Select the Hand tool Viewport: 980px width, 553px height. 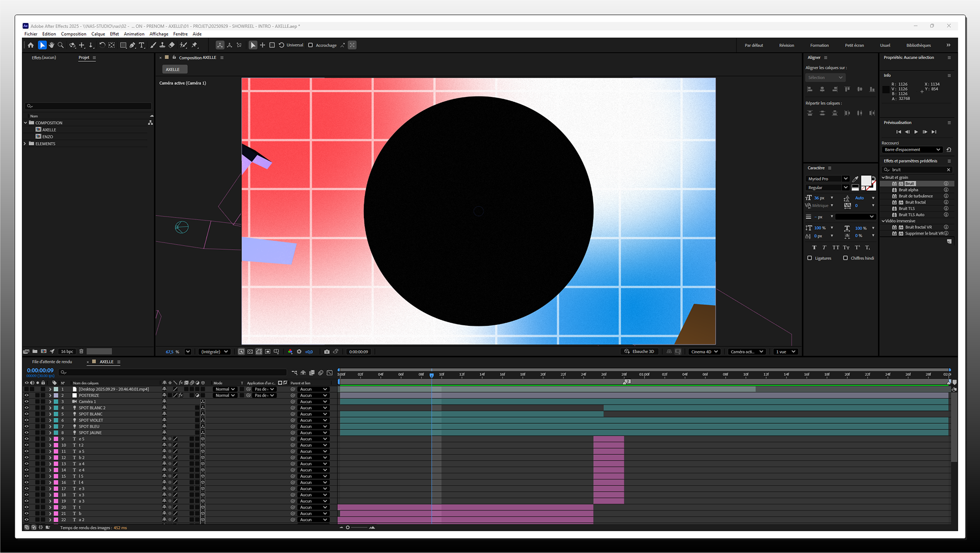coord(52,45)
